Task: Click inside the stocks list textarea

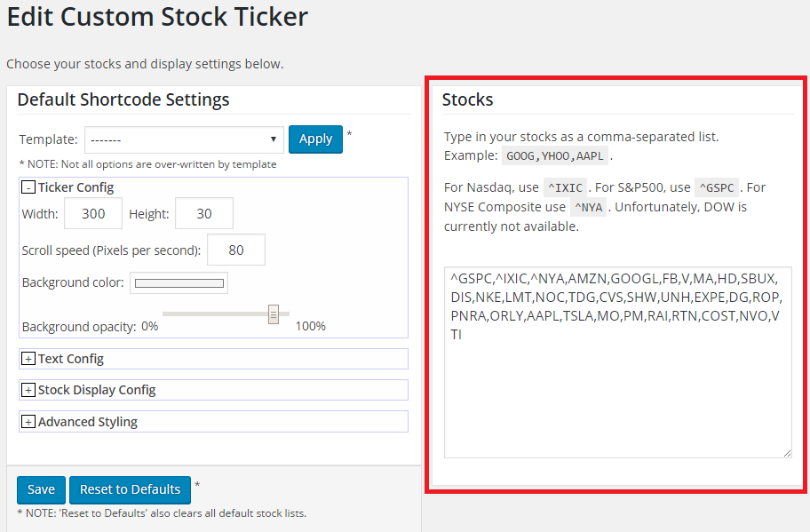Action: (618, 362)
